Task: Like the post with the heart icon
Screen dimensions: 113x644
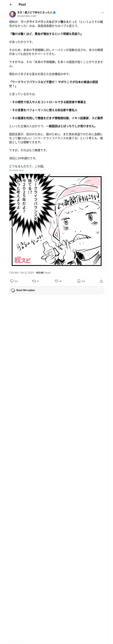Action: tap(56, 281)
